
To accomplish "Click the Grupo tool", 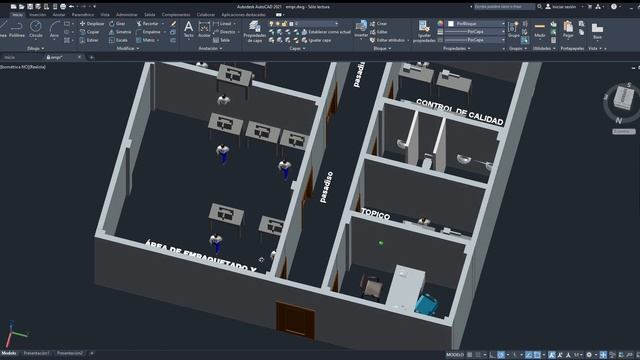I will [x=513, y=29].
